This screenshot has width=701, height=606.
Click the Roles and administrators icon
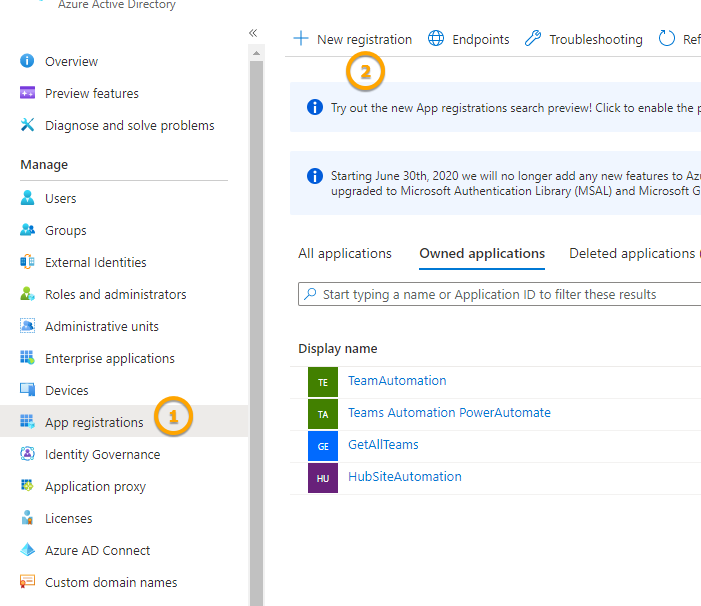click(x=27, y=294)
